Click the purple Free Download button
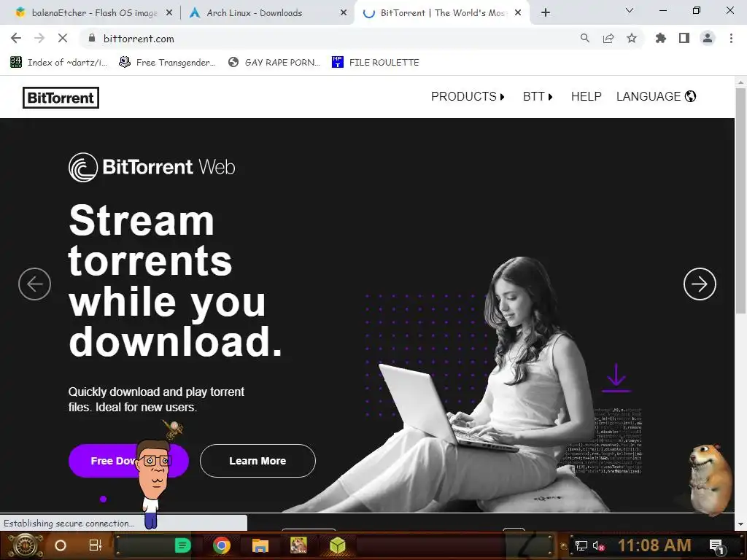The height and width of the screenshot is (560, 747). [x=128, y=461]
